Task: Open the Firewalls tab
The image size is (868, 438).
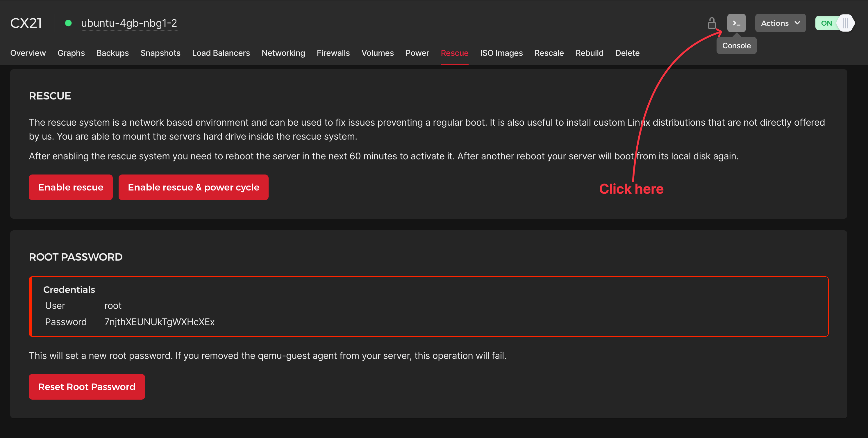Action: point(333,53)
